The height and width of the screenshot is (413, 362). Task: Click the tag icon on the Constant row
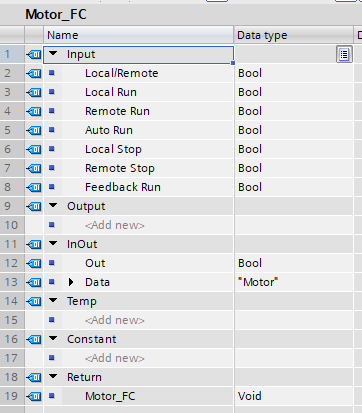point(34,339)
